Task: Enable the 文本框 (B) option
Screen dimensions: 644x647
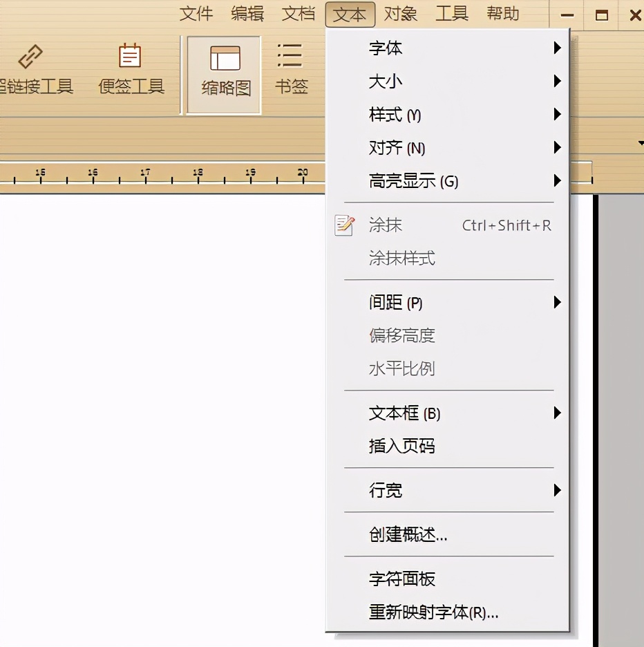Action: click(404, 413)
